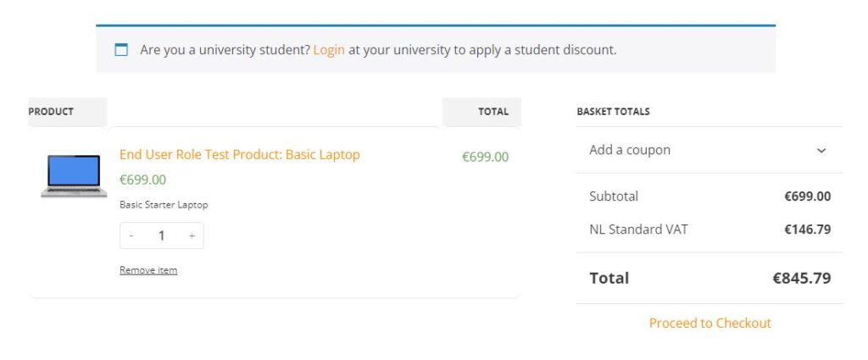This screenshot has width=868, height=360.
Task: Click the €699.00 price under product title
Action: click(x=142, y=180)
